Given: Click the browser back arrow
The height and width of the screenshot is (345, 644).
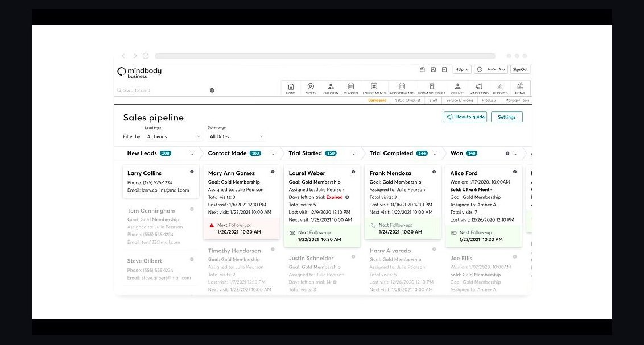Looking at the screenshot, I should point(124,56).
